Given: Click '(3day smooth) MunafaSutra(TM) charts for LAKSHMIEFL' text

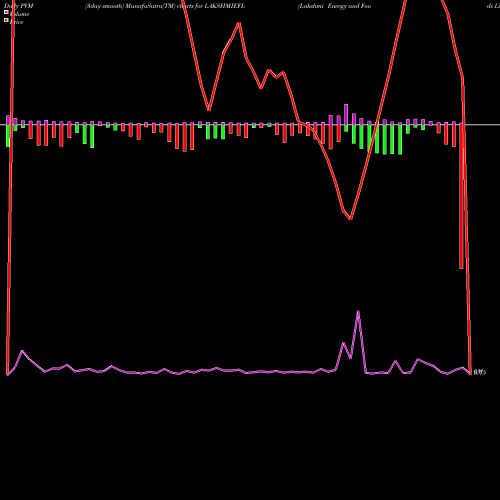Looking at the screenshot, I should point(165,6).
